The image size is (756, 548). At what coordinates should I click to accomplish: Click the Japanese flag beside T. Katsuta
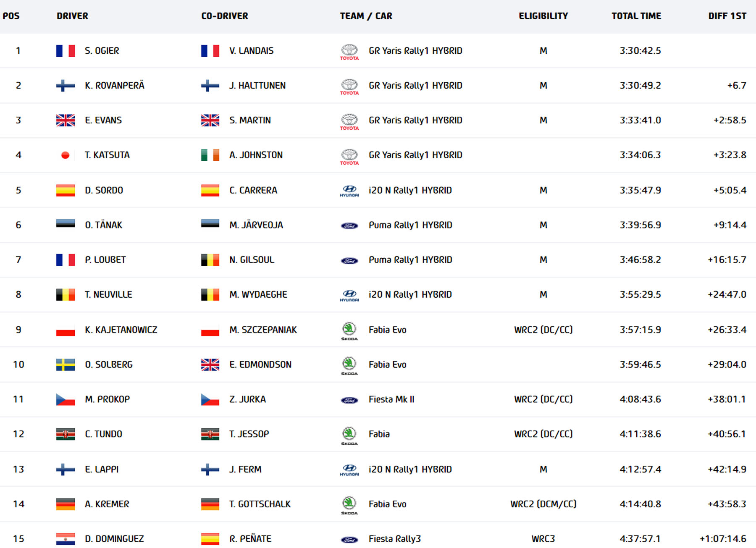pos(66,155)
